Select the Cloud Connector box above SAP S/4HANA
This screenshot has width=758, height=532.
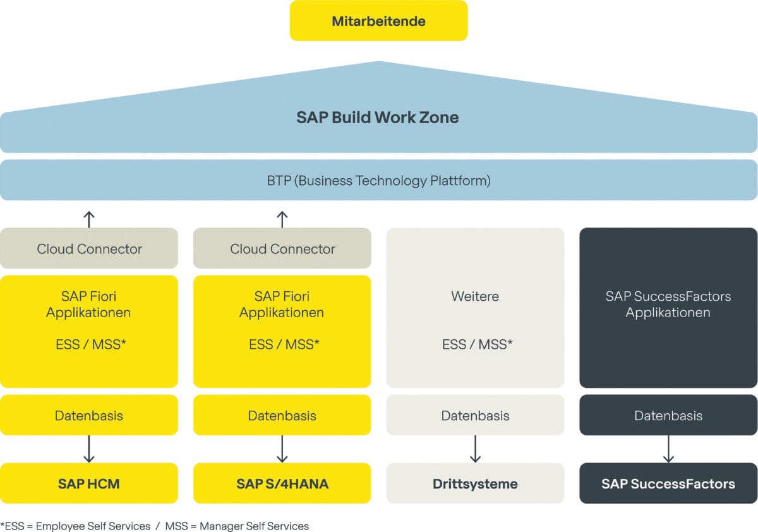282,248
